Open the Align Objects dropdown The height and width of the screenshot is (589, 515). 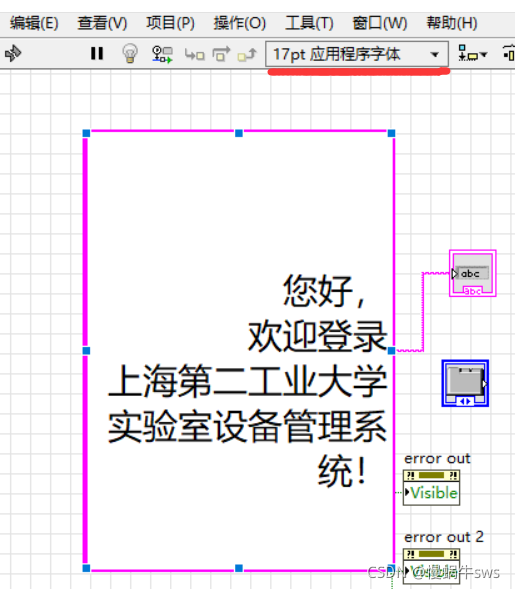pyautogui.click(x=472, y=53)
